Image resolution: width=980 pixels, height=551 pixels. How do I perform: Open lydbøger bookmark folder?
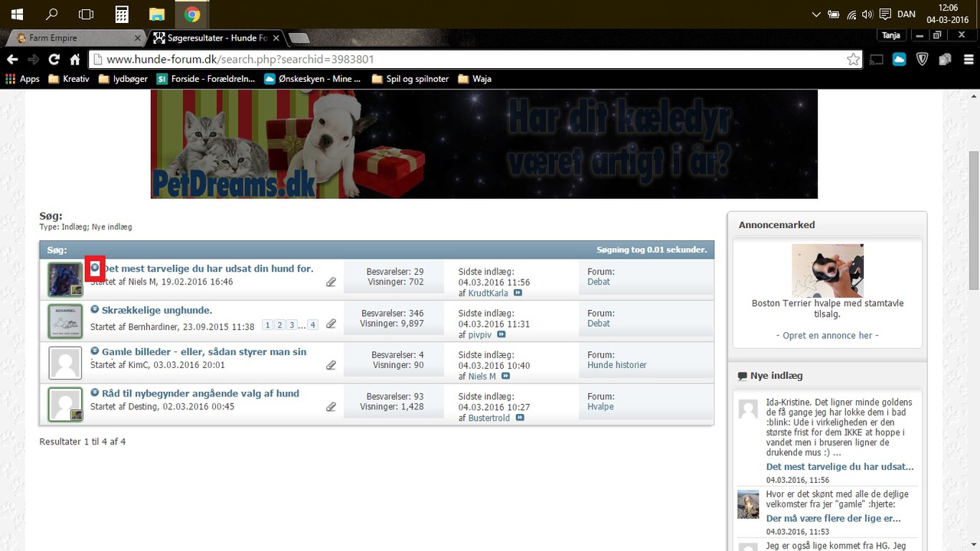(122, 79)
